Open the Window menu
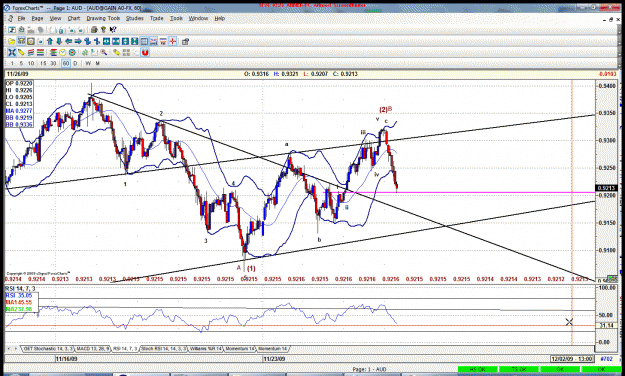 click(199, 18)
